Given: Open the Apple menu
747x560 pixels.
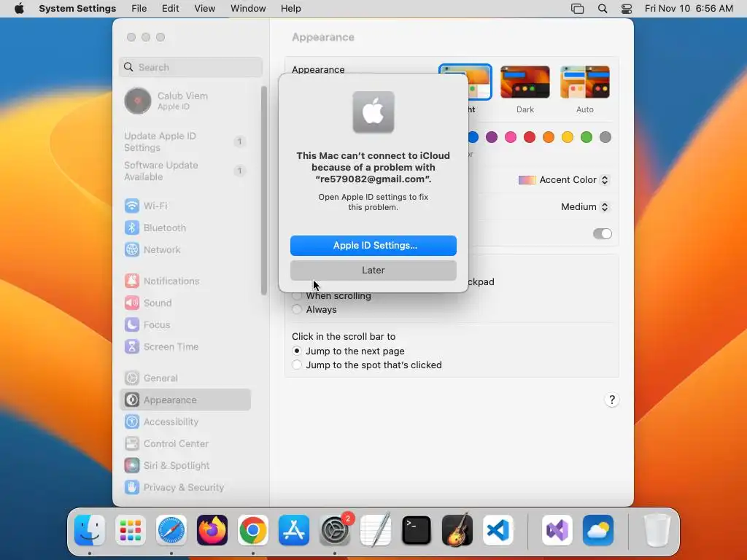Looking at the screenshot, I should tap(19, 9).
